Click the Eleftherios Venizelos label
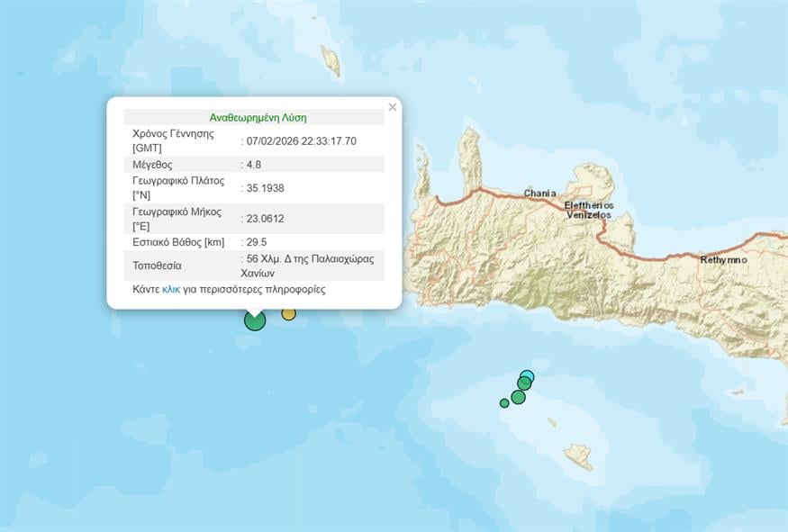This screenshot has width=788, height=532. point(589,210)
